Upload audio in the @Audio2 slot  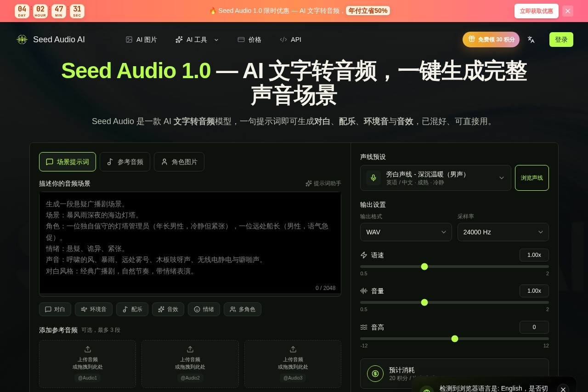click(190, 364)
